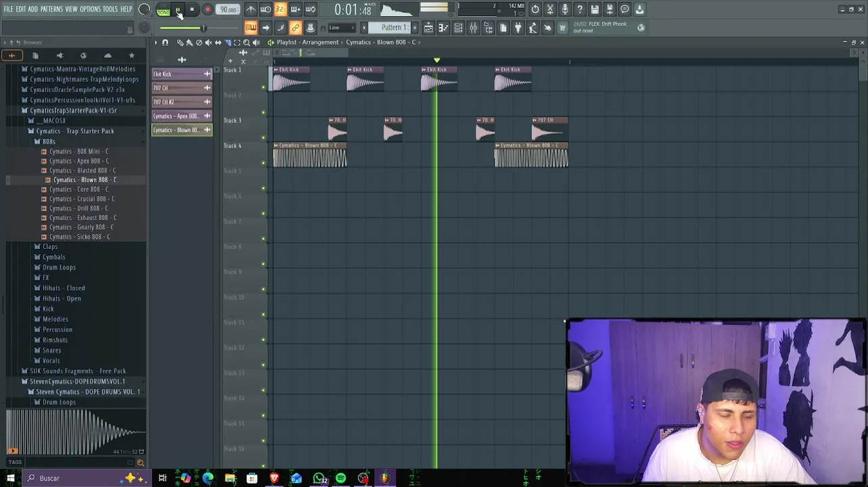
Task: Click the microphone audio recording icon
Action: pos(565,9)
